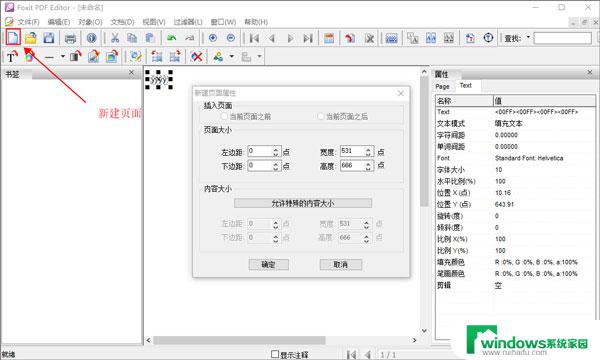Click the Cut scissors icon
The width and height of the screenshot is (600, 360).
point(115,38)
